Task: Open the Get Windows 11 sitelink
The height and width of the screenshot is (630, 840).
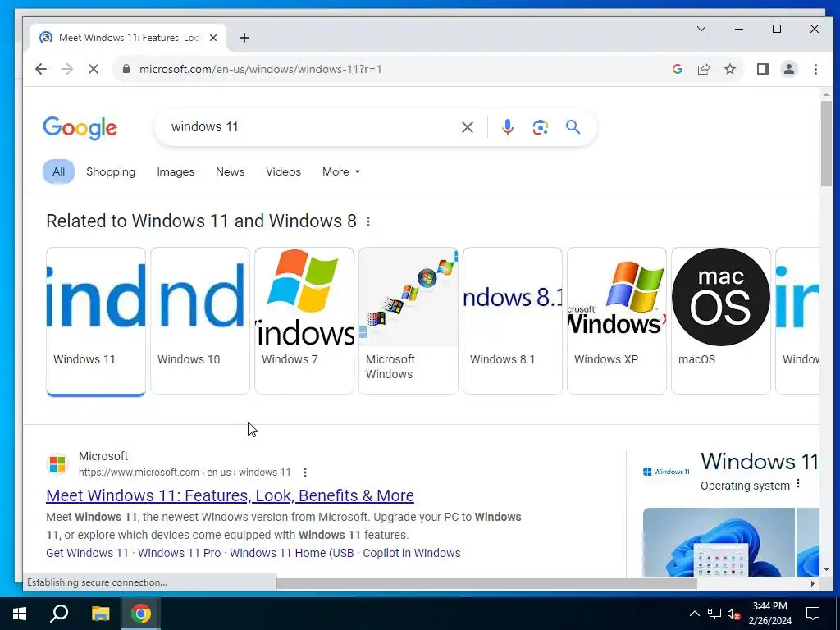Action: (x=87, y=553)
